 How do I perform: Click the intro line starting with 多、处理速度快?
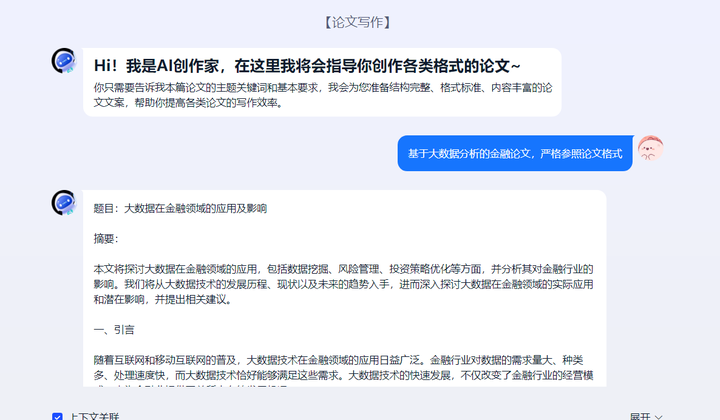(343, 374)
